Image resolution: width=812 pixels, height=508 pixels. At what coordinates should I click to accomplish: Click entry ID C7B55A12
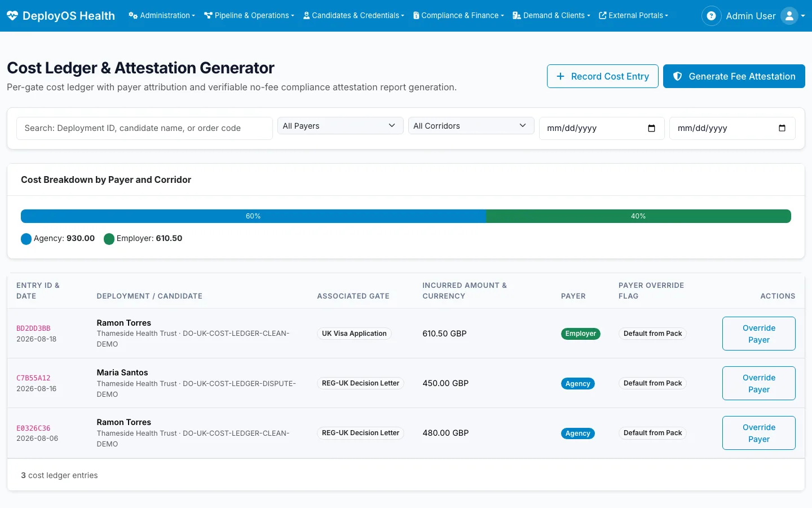33,378
